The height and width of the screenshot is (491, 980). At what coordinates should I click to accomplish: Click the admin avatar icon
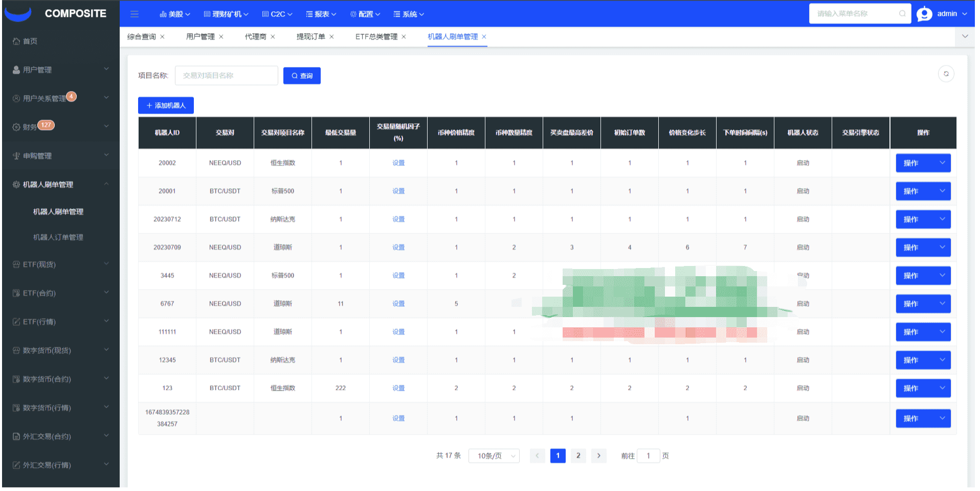pyautogui.click(x=924, y=14)
